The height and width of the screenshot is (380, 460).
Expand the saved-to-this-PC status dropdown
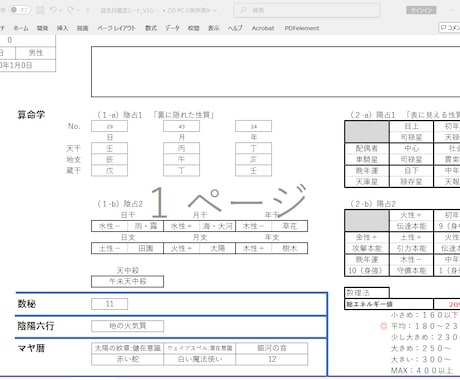click(215, 11)
